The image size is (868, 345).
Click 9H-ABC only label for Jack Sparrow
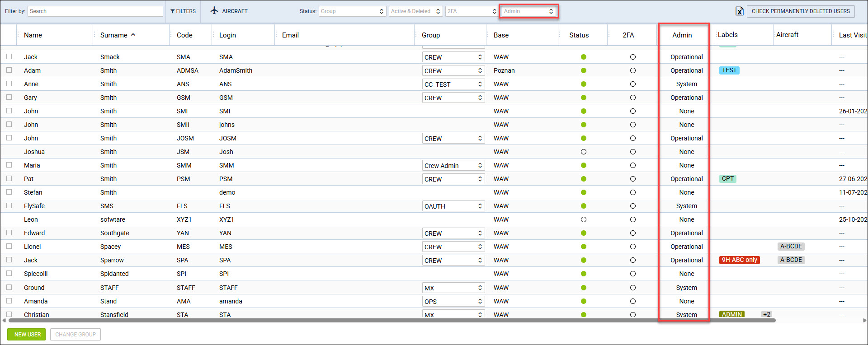[739, 260]
